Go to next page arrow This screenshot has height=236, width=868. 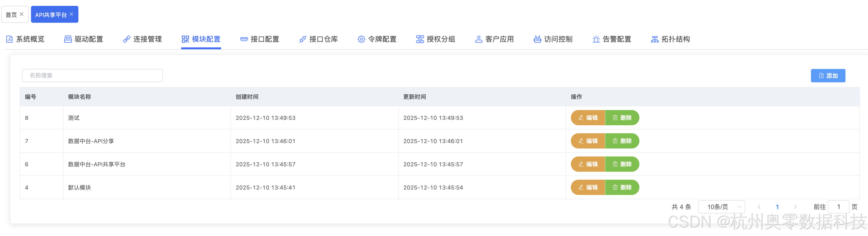coord(795,207)
